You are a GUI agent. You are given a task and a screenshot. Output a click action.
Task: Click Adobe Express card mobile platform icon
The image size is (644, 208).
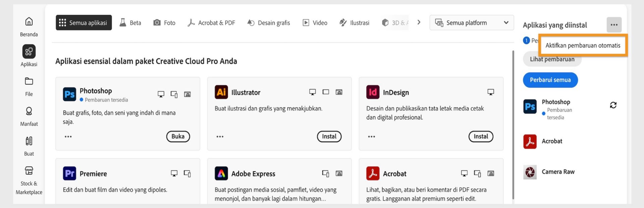[x=326, y=174]
